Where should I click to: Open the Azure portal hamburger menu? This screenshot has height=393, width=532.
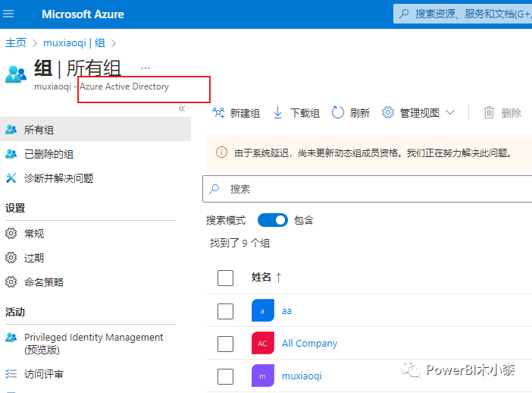(8, 14)
